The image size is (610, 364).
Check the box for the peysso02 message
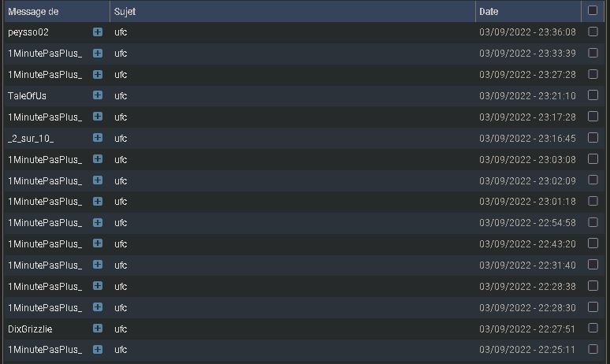pos(593,32)
